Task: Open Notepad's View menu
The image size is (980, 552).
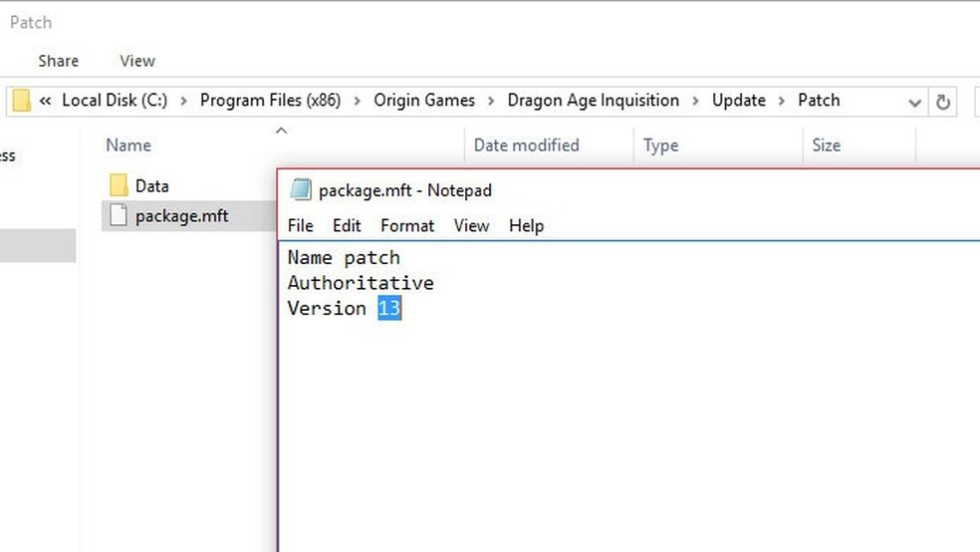Action: [471, 225]
